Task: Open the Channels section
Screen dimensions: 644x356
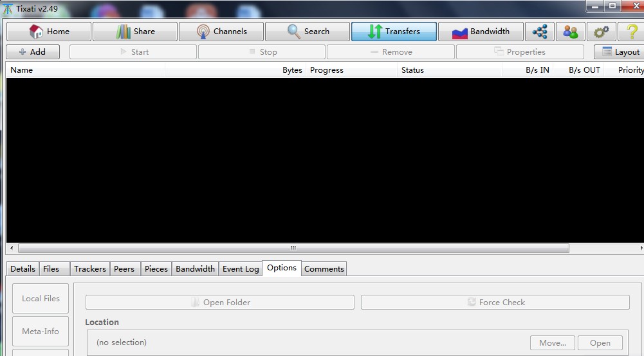Action: click(221, 32)
